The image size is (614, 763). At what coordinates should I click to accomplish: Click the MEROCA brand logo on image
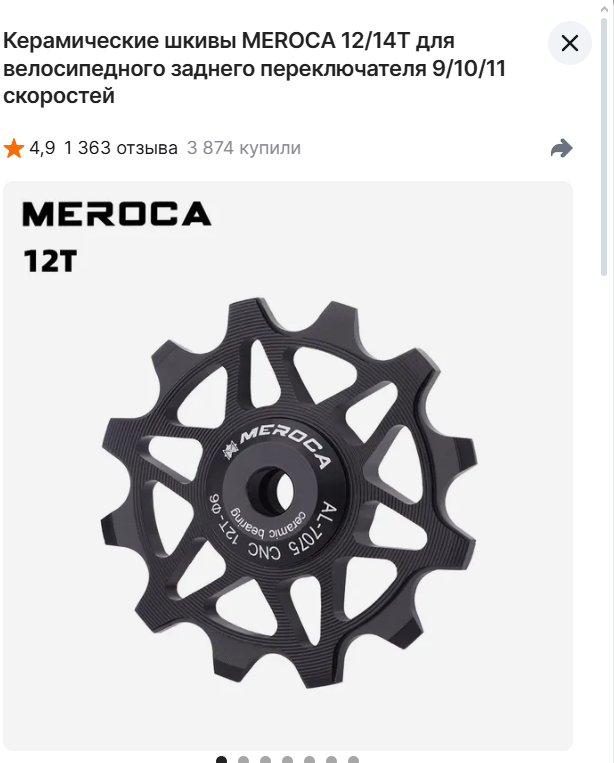pyautogui.click(x=117, y=214)
